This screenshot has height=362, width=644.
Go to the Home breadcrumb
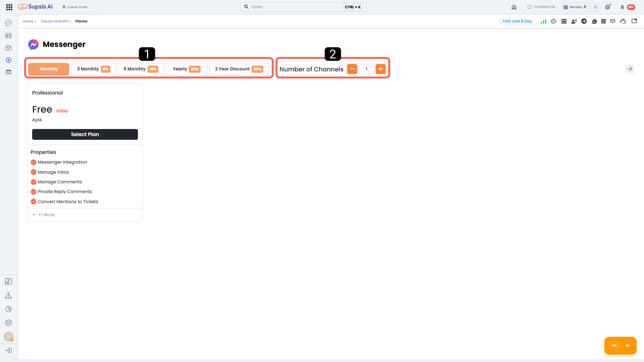(x=28, y=21)
